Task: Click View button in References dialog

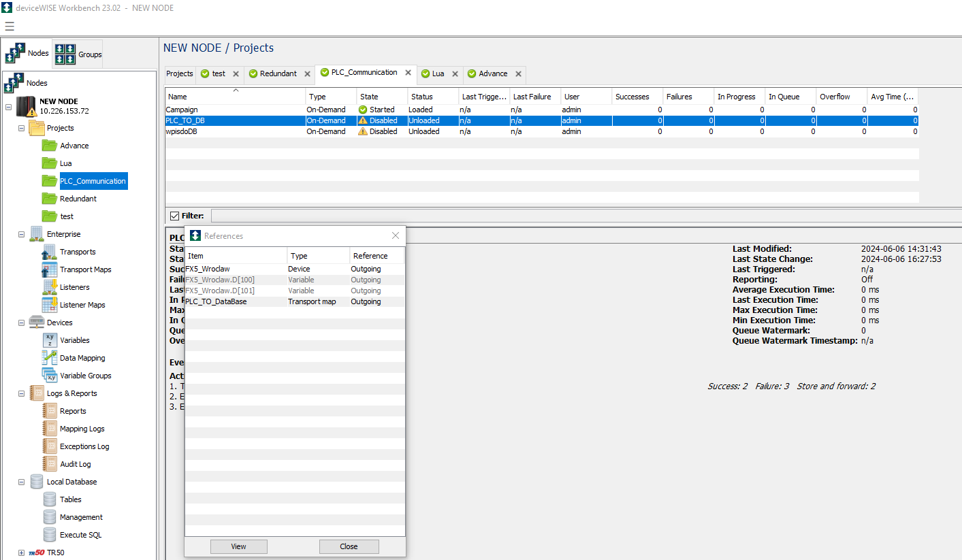Action: [x=238, y=546]
